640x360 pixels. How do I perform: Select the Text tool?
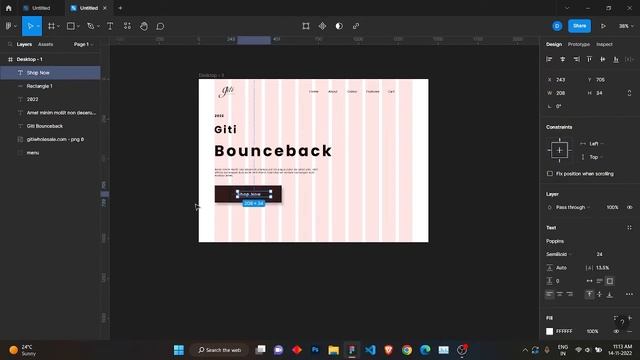(110, 26)
